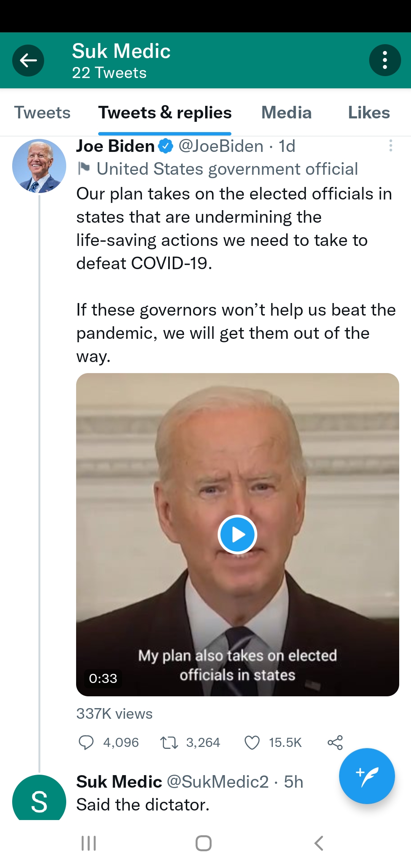The image size is (411, 868).
Task: Open Joe Biden's profile picture
Action: [39, 166]
